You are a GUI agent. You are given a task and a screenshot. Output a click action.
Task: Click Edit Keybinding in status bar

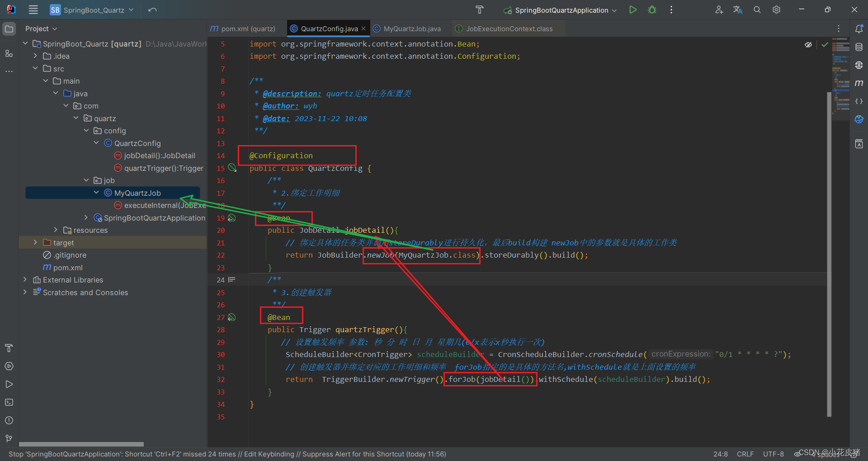(x=269, y=454)
